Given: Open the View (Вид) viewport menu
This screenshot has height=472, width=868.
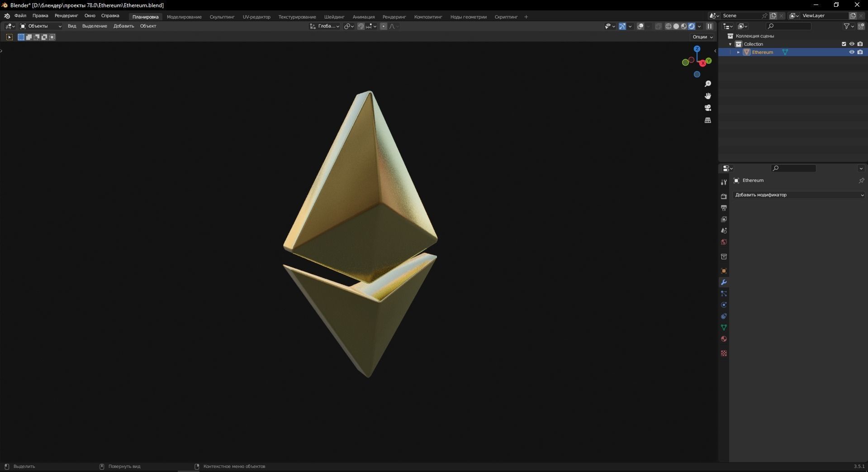Looking at the screenshot, I should click(72, 26).
